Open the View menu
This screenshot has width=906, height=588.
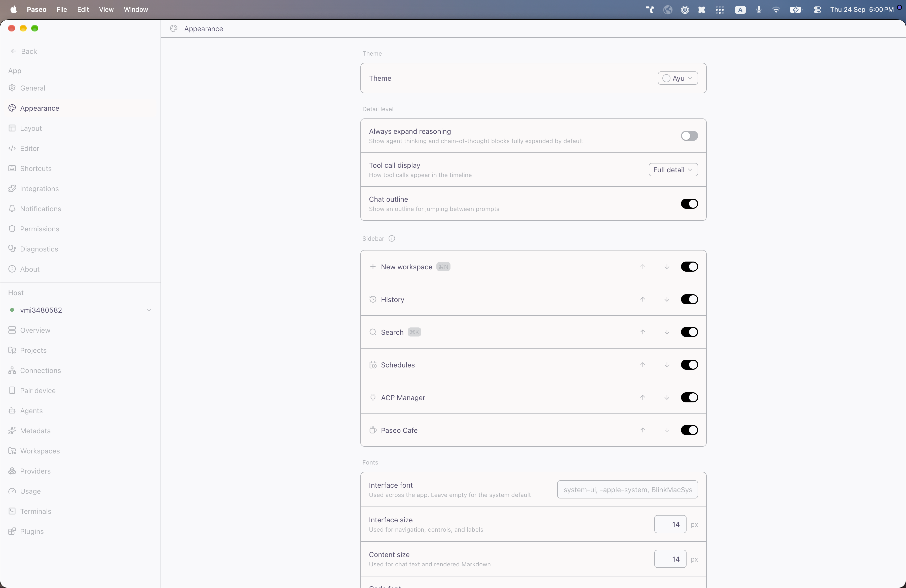pyautogui.click(x=106, y=10)
